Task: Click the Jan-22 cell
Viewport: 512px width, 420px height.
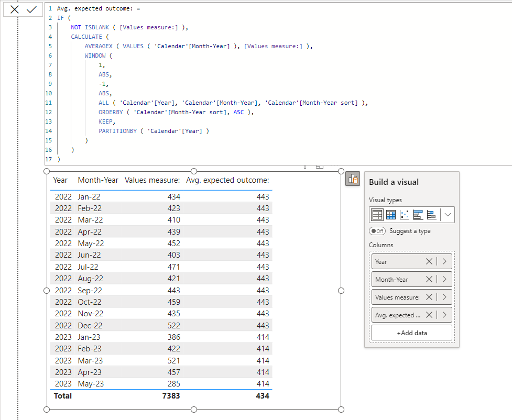Action: point(89,197)
